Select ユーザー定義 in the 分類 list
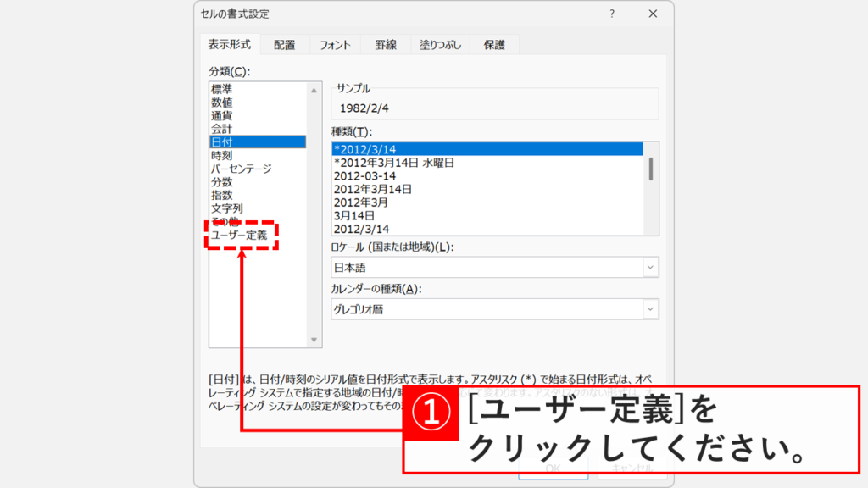 [243, 232]
